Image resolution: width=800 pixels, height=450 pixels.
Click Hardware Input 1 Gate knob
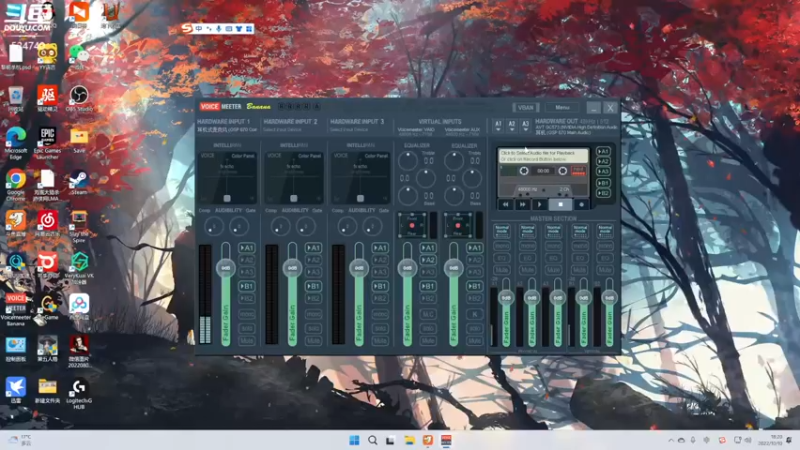point(239,226)
